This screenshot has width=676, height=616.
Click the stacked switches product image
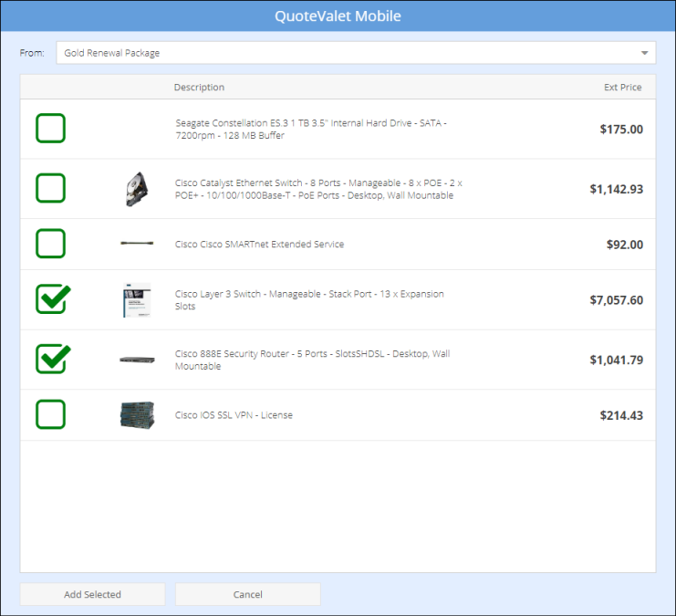[137, 415]
